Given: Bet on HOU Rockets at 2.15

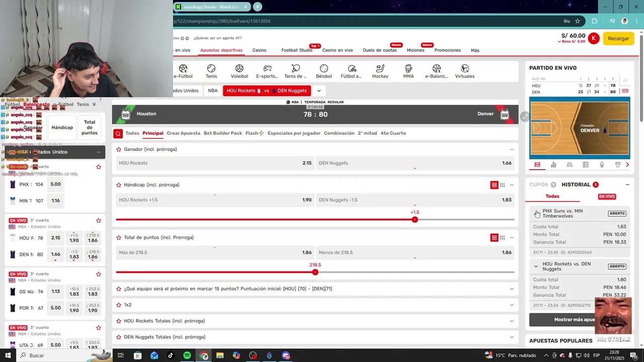Looking at the screenshot, I should [215, 163].
